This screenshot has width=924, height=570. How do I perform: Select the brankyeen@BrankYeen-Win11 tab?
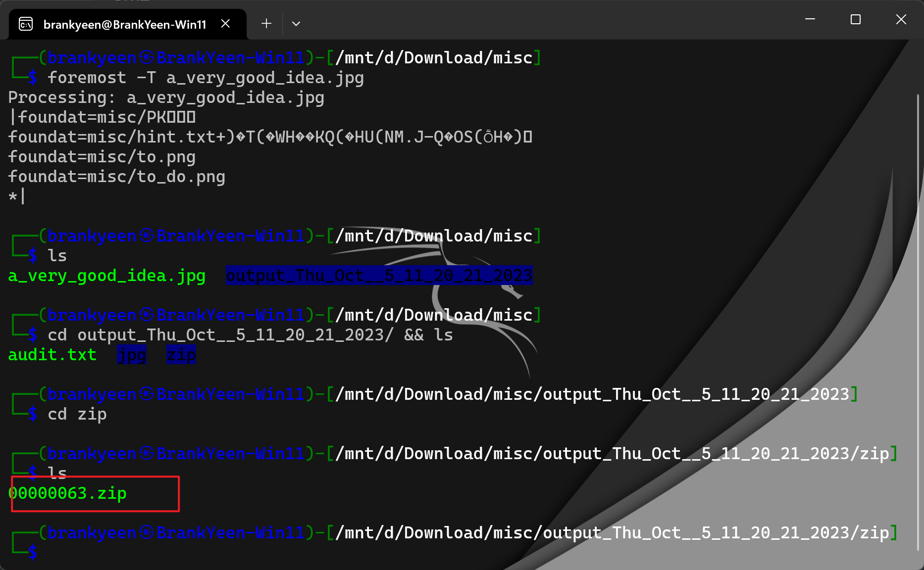point(128,24)
